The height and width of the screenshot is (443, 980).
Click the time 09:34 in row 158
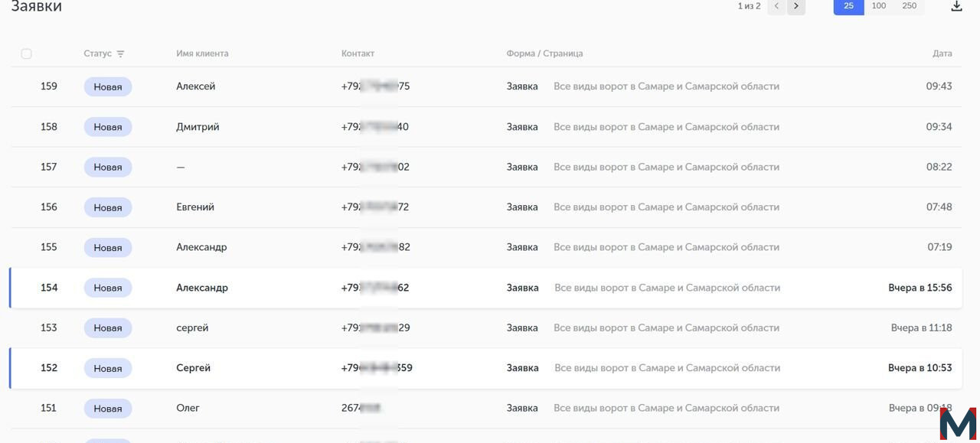click(x=939, y=127)
